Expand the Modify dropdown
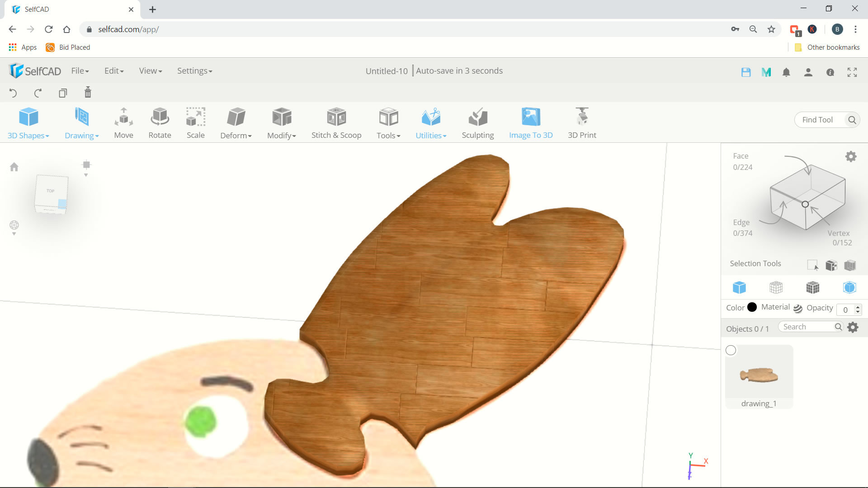Image resolution: width=868 pixels, height=488 pixels. (x=282, y=123)
